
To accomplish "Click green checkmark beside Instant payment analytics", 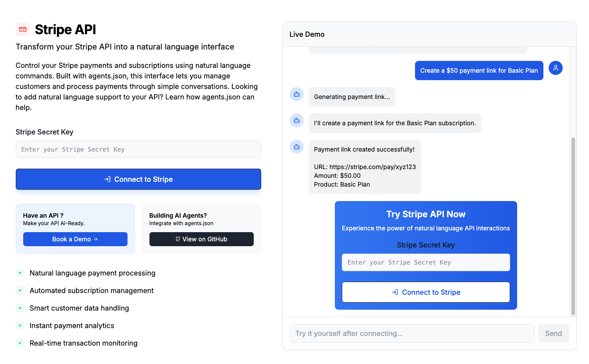I will (x=20, y=325).
